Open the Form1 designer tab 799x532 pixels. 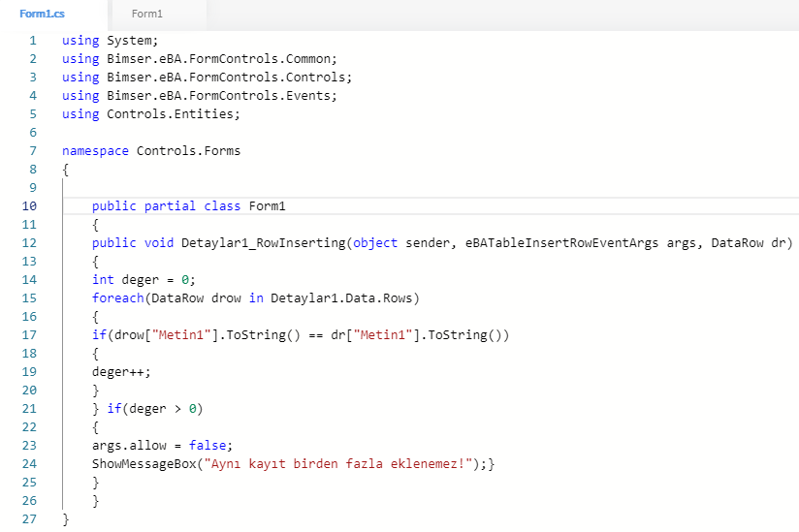147,15
